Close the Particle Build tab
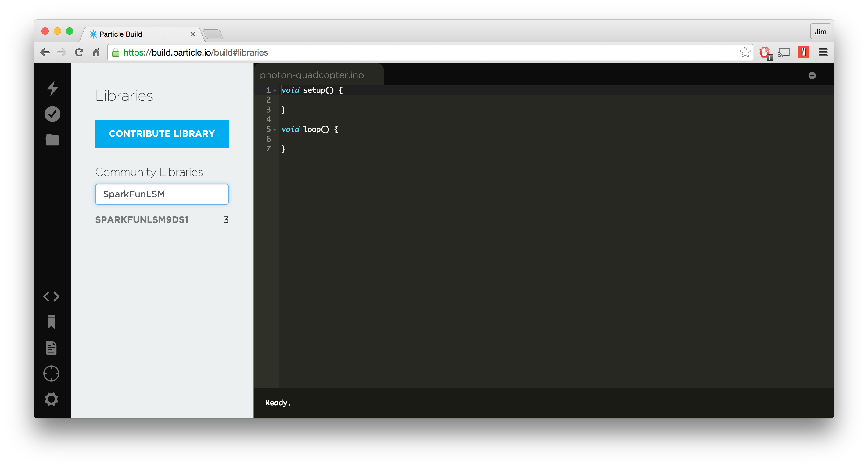This screenshot has width=868, height=467. 193,34
